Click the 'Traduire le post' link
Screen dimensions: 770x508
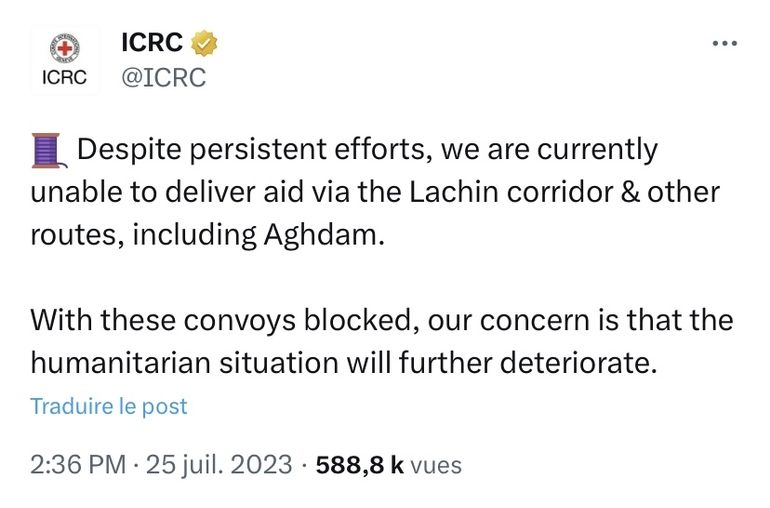click(x=109, y=407)
